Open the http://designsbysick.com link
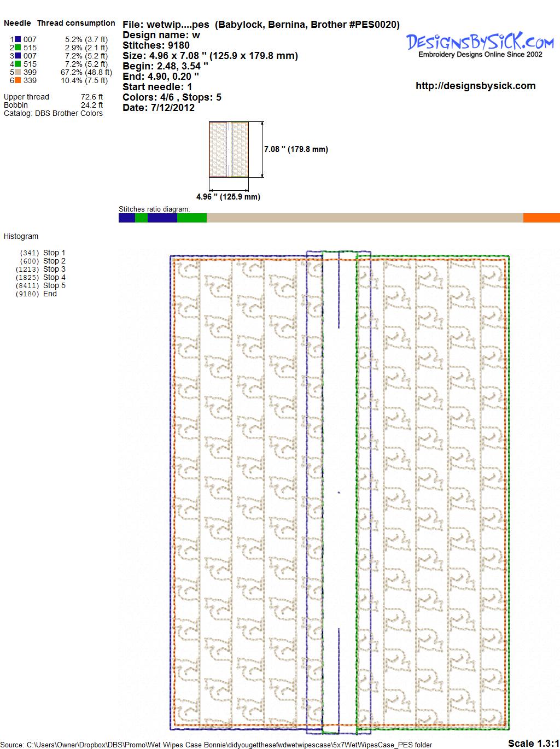560x749 pixels. [475, 86]
